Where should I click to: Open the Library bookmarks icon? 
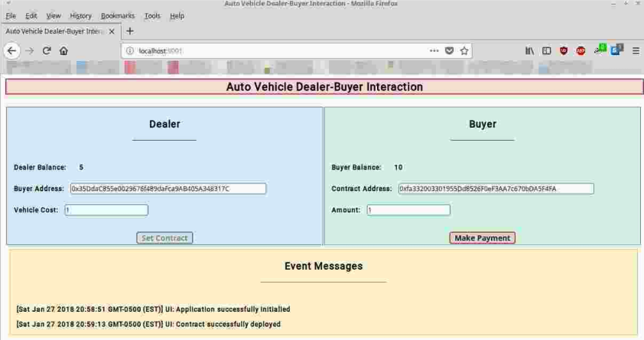click(x=529, y=51)
